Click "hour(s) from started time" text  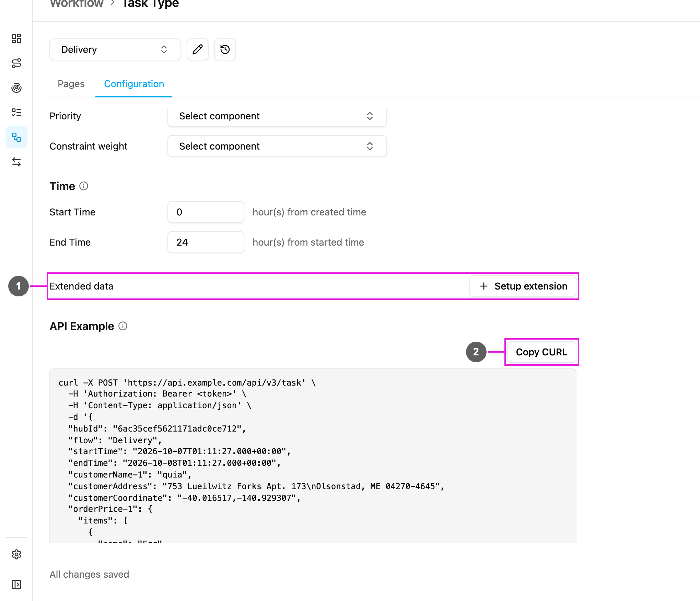pos(308,242)
